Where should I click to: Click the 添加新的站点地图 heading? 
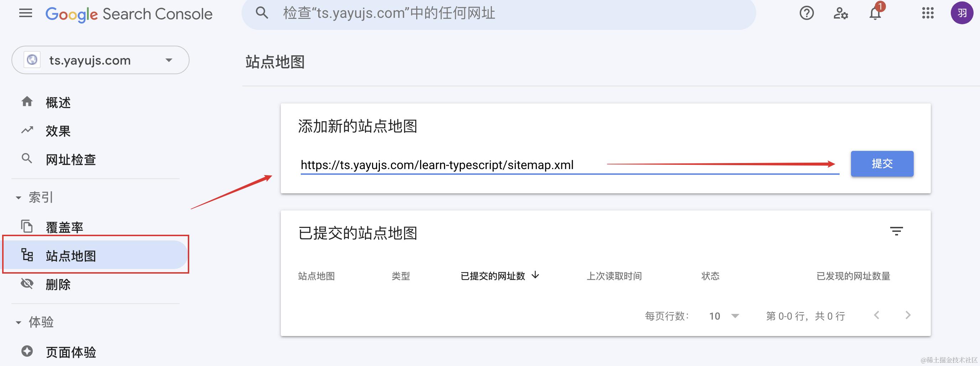tap(357, 126)
